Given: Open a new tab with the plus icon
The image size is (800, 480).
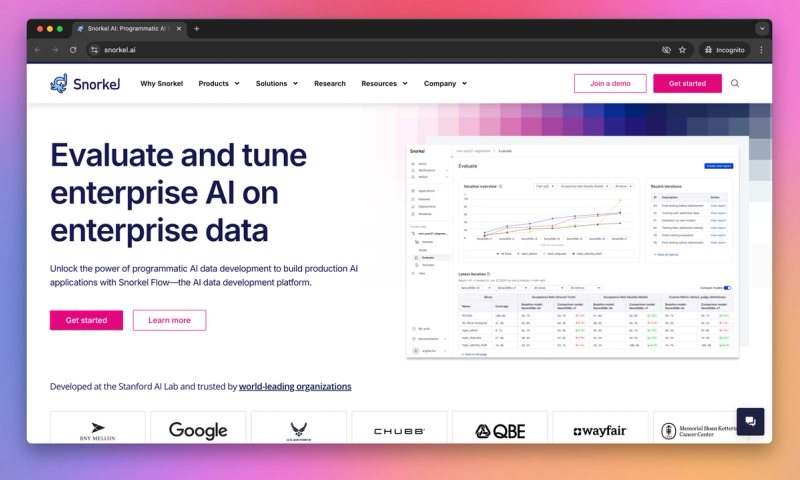Looking at the screenshot, I should [196, 29].
